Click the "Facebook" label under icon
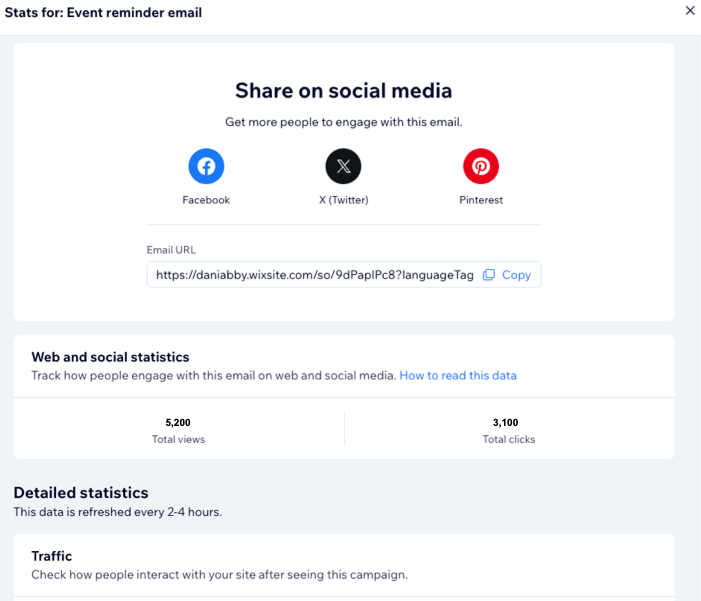The height and width of the screenshot is (601, 701). pos(206,200)
